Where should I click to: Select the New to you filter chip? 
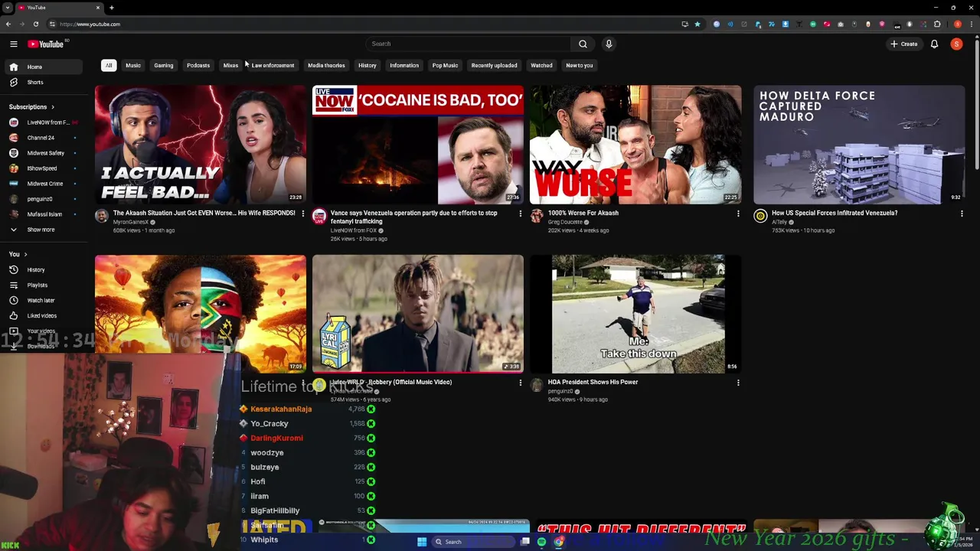point(580,65)
